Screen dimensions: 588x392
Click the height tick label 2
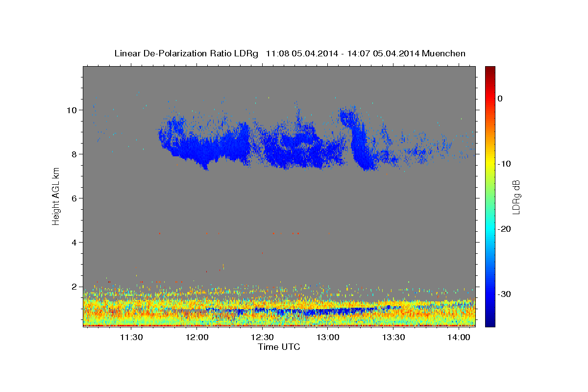click(x=74, y=286)
